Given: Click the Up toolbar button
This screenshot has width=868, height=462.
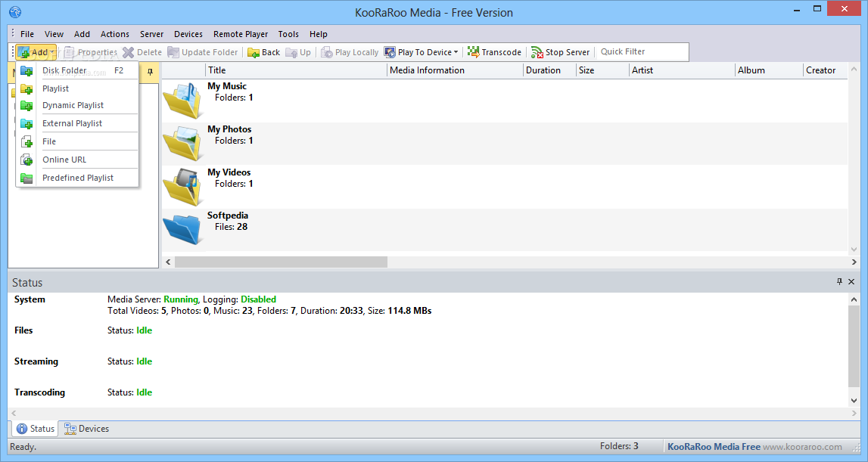Looking at the screenshot, I should click(298, 52).
